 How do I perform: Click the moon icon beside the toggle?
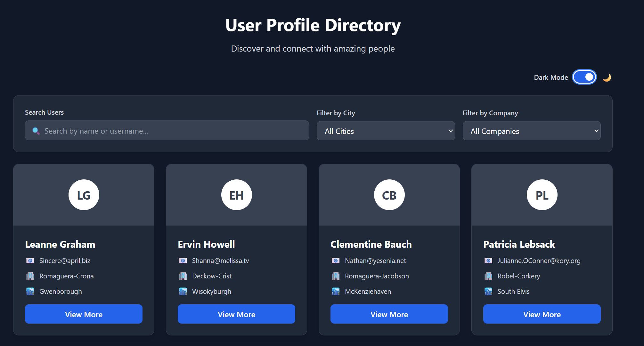pyautogui.click(x=607, y=78)
